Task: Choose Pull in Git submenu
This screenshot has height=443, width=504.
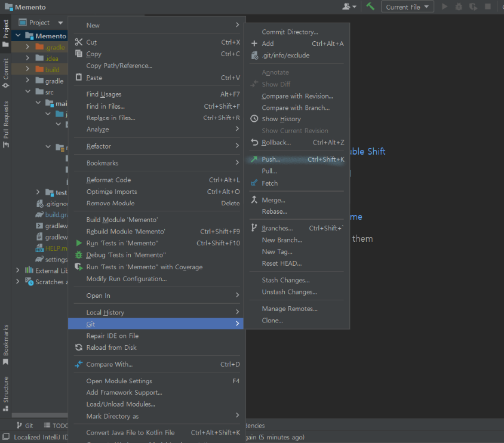Action: (297, 171)
